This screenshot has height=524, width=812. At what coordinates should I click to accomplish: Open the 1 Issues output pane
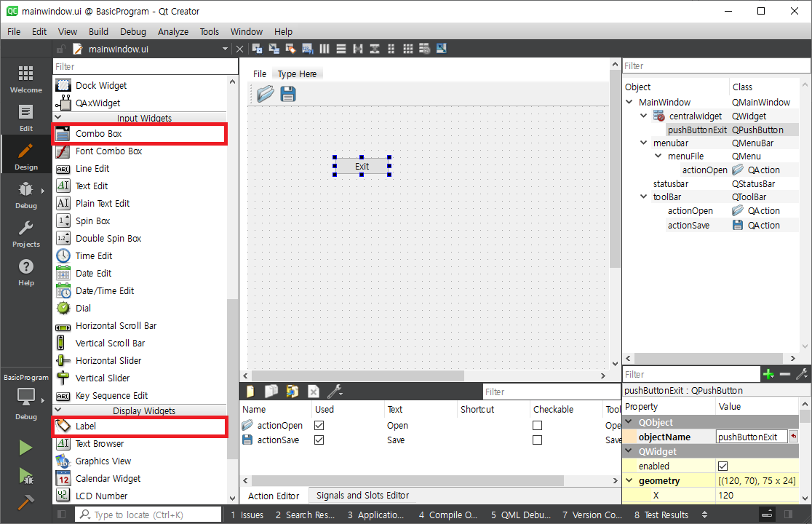click(247, 515)
